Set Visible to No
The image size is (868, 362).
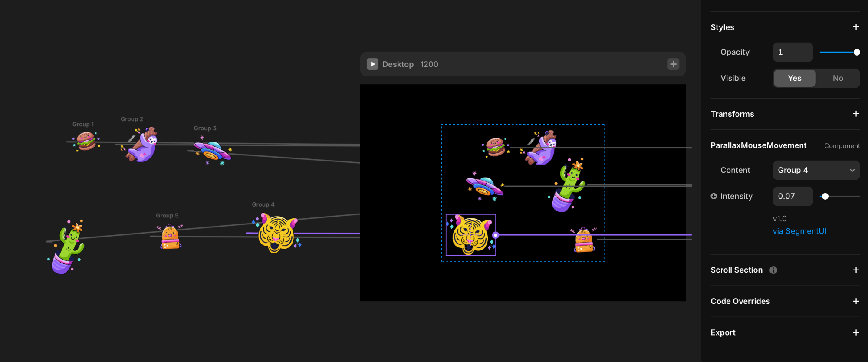838,78
